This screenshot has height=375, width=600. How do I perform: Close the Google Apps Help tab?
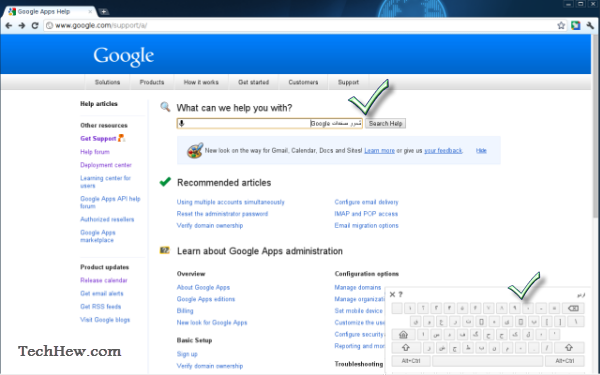point(90,11)
